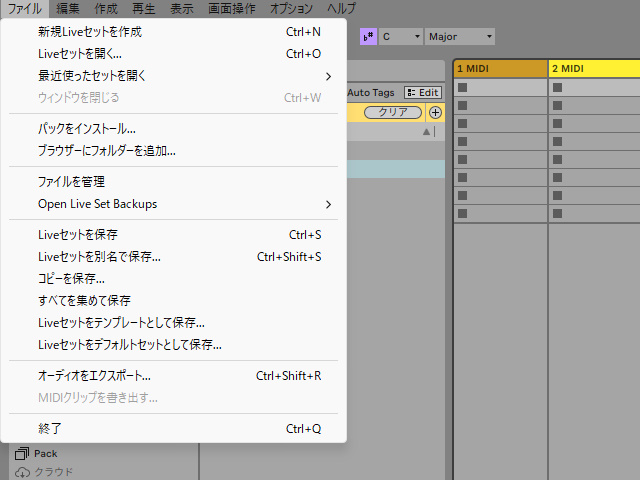Choose 新規Liveセットを作成 from the menu
The height and width of the screenshot is (480, 640).
90,32
